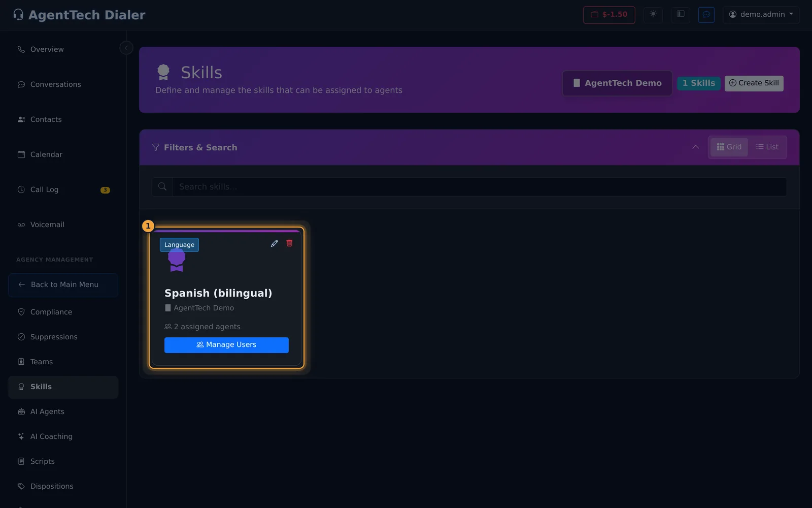The height and width of the screenshot is (508, 812).
Task: Open Overview in the sidebar
Action: pos(63,49)
